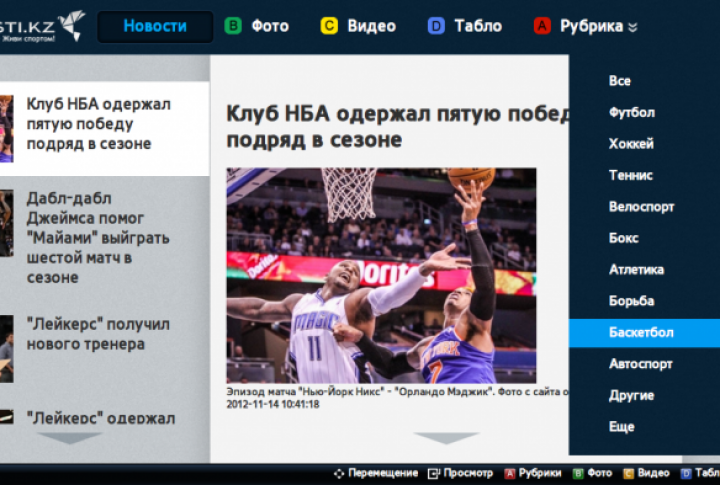
Task: Click the main basketball game article photo
Action: (x=381, y=276)
